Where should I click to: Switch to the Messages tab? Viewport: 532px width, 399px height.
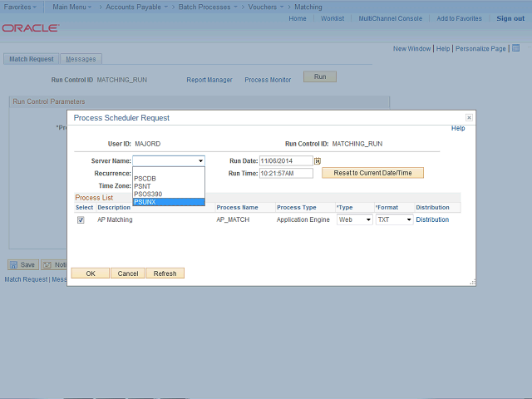coord(81,59)
